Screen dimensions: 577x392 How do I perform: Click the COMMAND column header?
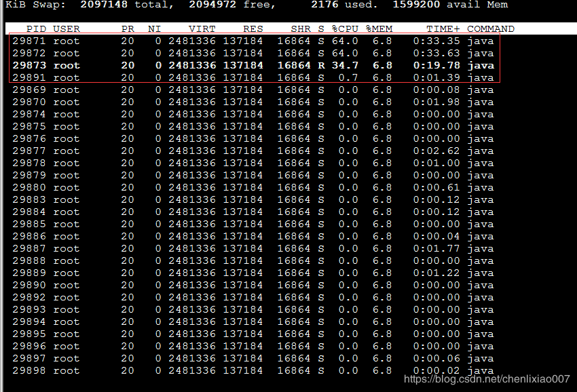pyautogui.click(x=491, y=28)
